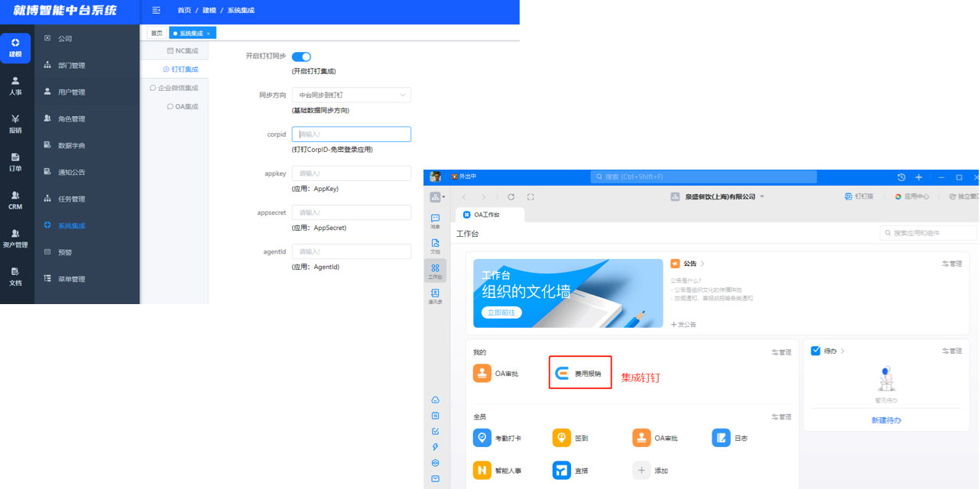Go to 消息 in DingTalk sidebar
Screen dimensions: 980x489
tap(435, 221)
